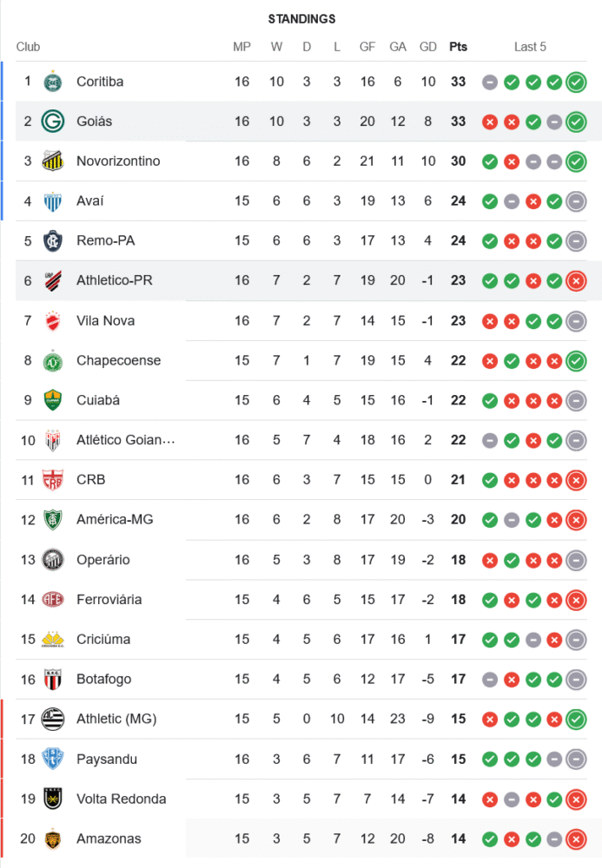Click the Cuiabá team crest
The width and height of the screenshot is (602, 868).
click(x=53, y=400)
